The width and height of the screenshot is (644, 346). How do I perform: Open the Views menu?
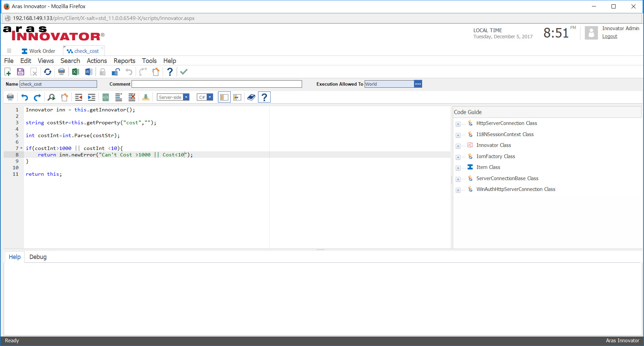46,61
